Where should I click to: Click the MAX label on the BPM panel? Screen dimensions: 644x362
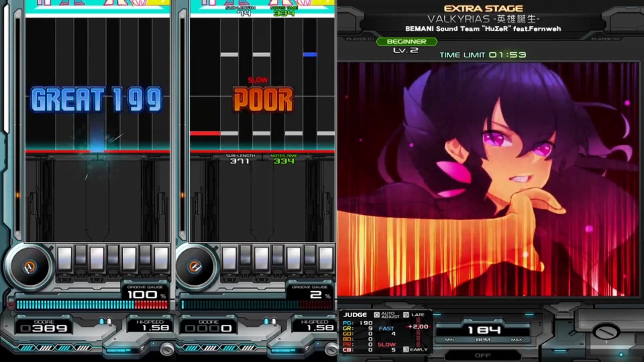(x=516, y=340)
